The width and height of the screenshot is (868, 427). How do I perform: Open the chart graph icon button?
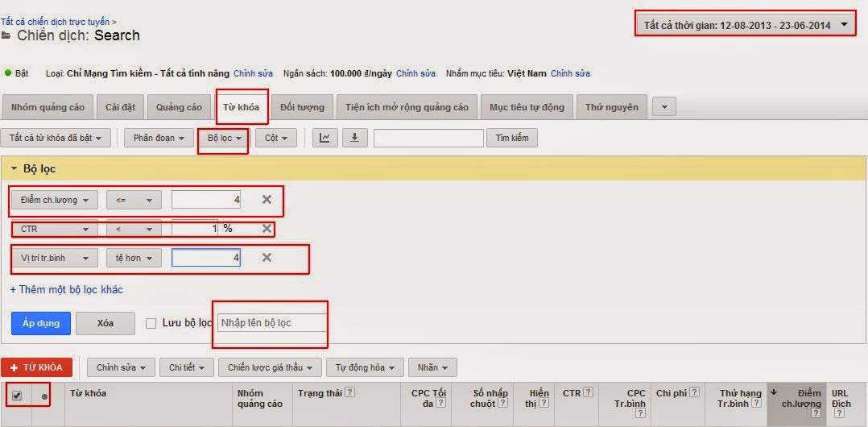[x=325, y=138]
